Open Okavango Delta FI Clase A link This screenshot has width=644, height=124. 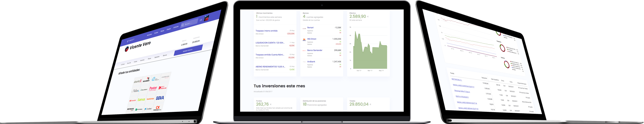[462, 92]
